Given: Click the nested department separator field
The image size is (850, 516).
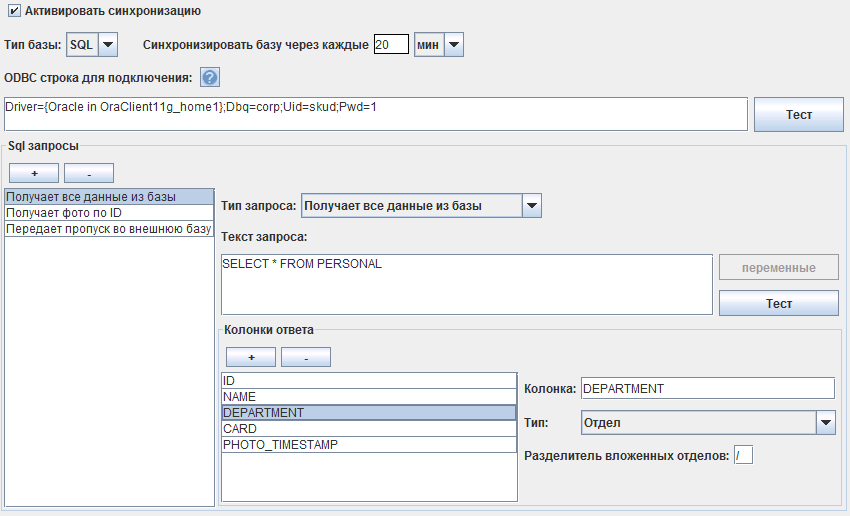Looking at the screenshot, I should (743, 456).
